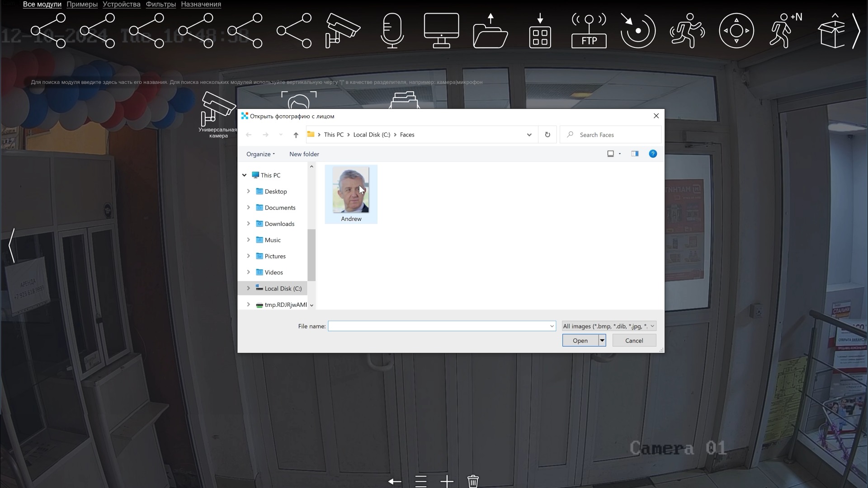This screenshot has height=488, width=868.
Task: Open view options dropdown arrow
Action: click(x=620, y=154)
